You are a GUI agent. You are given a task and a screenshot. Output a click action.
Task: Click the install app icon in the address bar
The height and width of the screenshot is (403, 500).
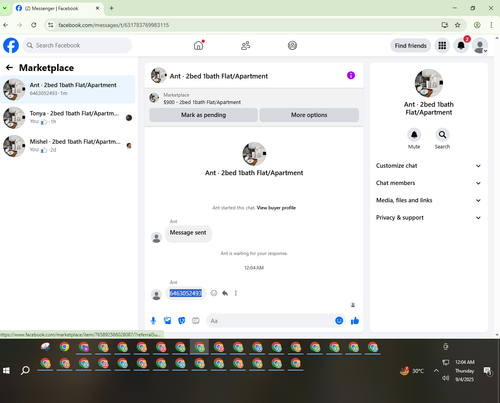tap(445, 25)
